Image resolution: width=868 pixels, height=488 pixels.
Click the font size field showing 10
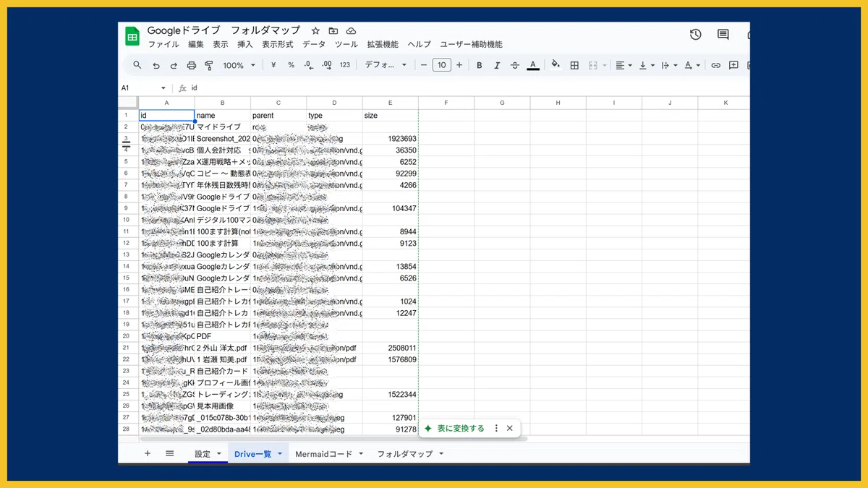coord(441,65)
